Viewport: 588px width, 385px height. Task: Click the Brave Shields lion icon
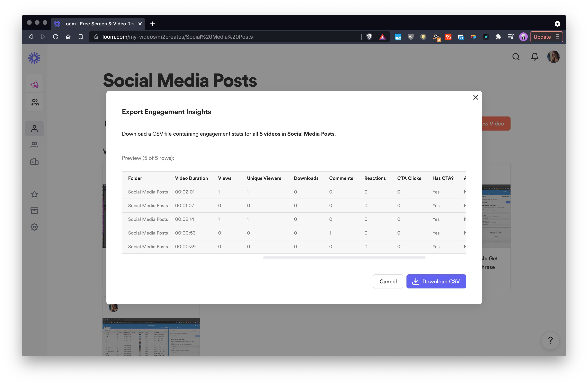[x=369, y=37]
